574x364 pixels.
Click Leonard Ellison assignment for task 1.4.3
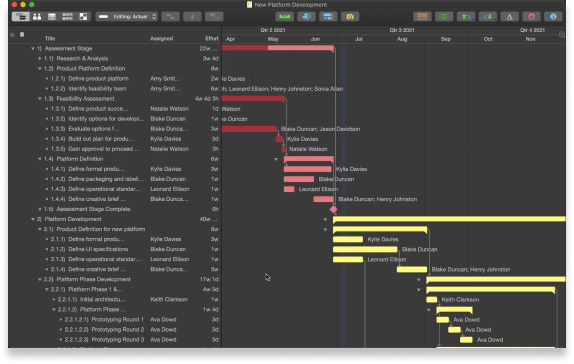pos(169,189)
